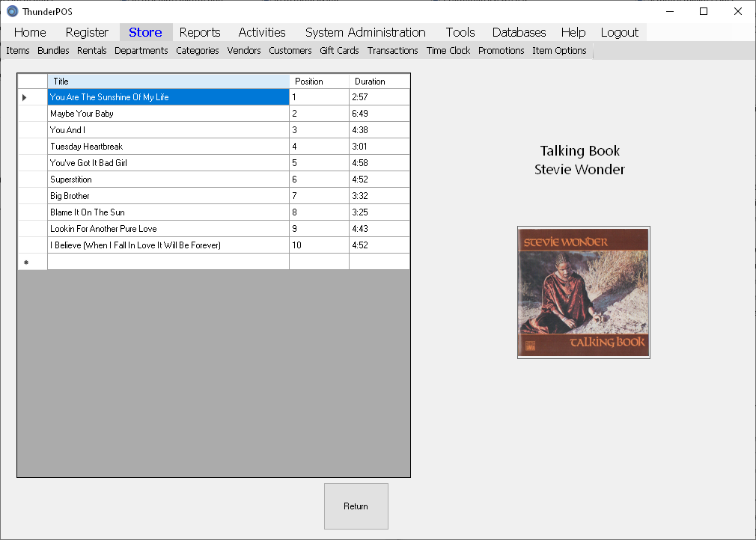
Task: Open the Vendors section
Action: (244, 51)
